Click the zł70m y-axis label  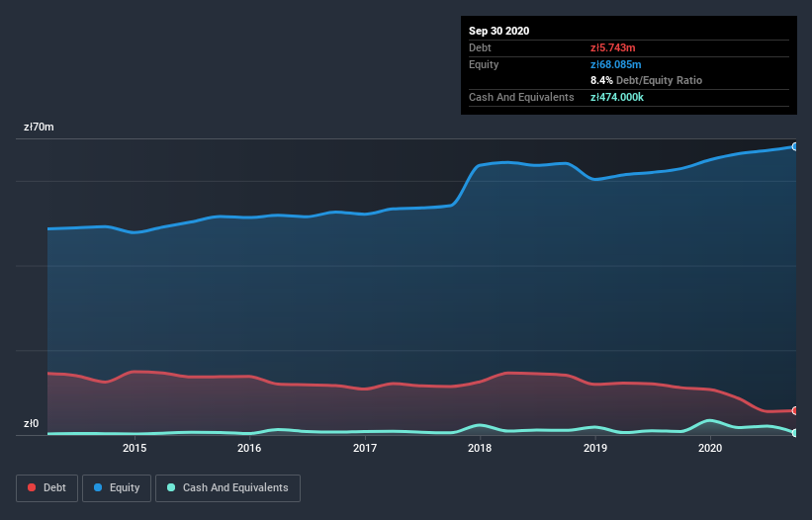point(39,128)
